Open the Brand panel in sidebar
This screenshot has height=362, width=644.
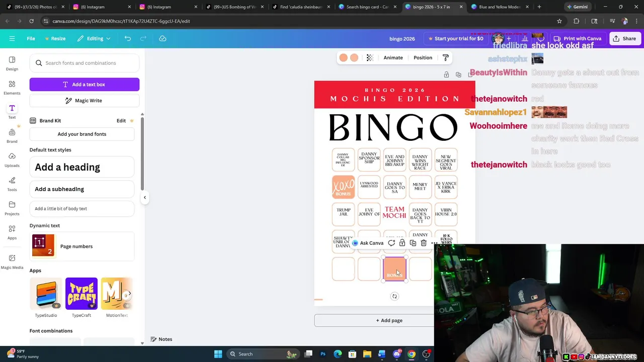(12, 136)
